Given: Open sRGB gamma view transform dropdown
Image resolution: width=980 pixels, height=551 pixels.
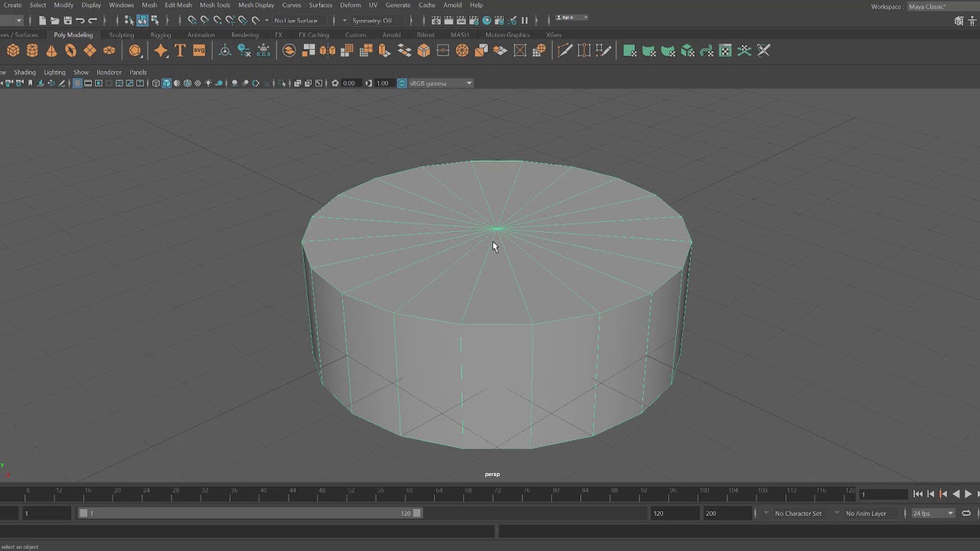Looking at the screenshot, I should point(441,83).
